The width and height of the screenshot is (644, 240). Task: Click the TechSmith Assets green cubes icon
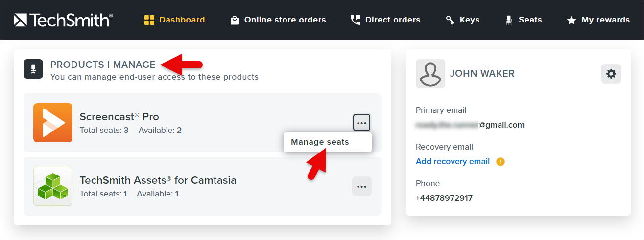(x=53, y=186)
